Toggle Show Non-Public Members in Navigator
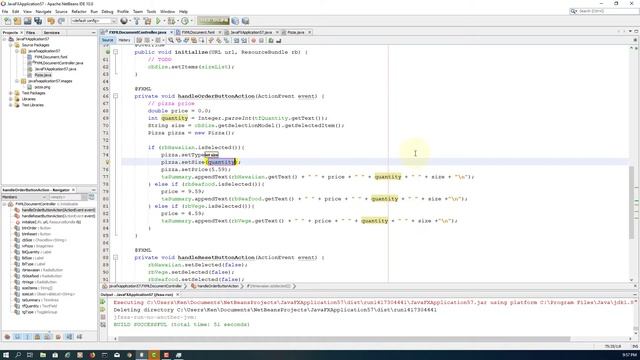Viewport: 640px width, 360px height. pyautogui.click(x=38, y=337)
